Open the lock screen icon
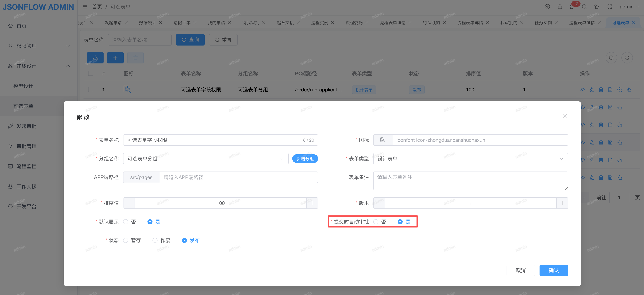This screenshot has height=295, width=644. coord(560,7)
